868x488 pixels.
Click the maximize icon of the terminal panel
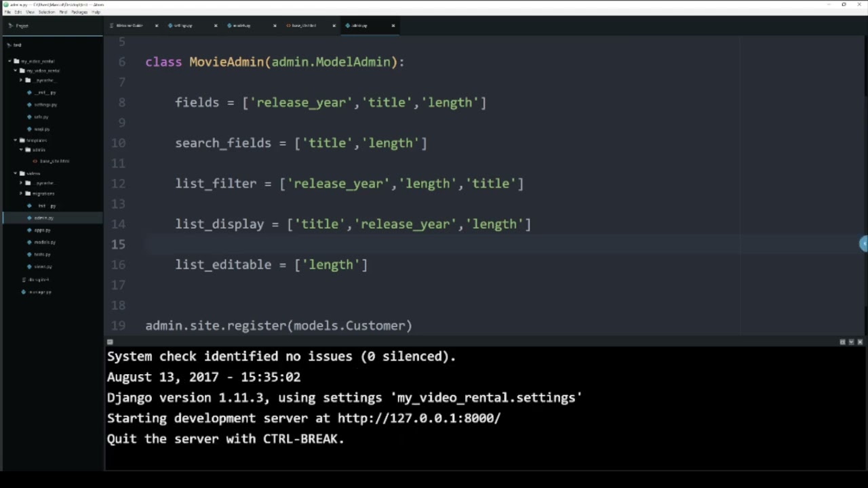843,342
